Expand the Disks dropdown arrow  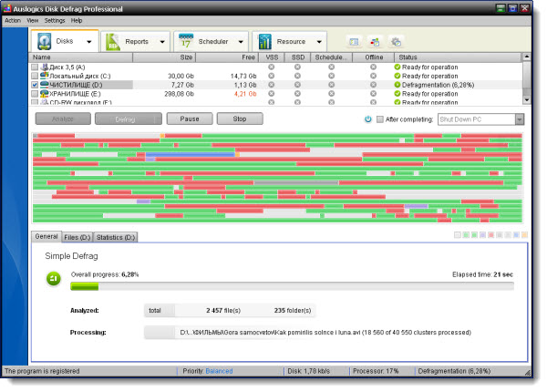[x=88, y=41]
